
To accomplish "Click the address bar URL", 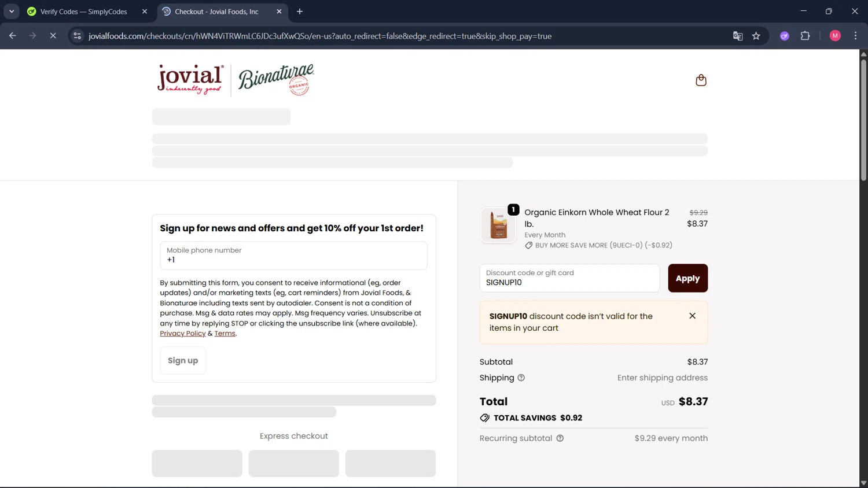I will (320, 36).
